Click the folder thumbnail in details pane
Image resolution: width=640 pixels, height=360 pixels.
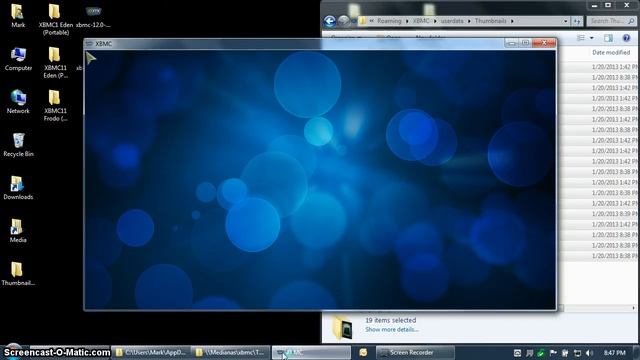coord(343,327)
